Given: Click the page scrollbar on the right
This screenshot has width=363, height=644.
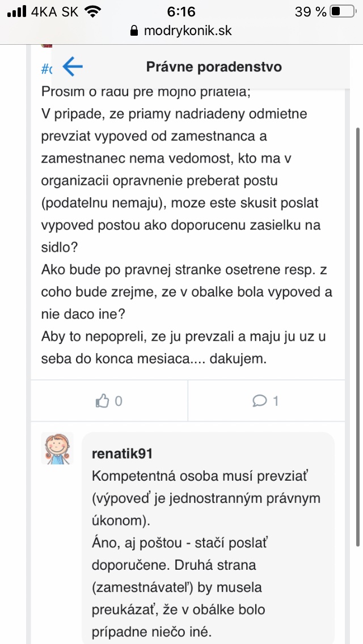Looking at the screenshot, I should [357, 340].
